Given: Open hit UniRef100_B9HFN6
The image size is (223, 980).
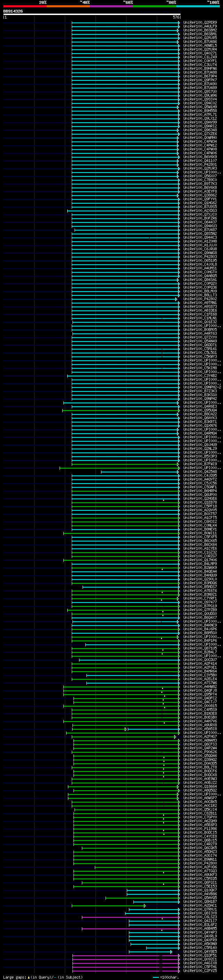Looking at the screenshot, I should click(x=200, y=69).
